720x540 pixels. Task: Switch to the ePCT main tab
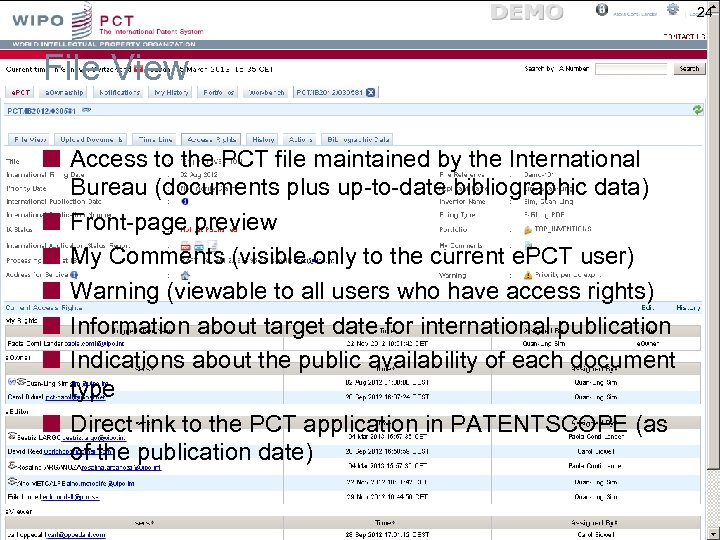(21, 92)
